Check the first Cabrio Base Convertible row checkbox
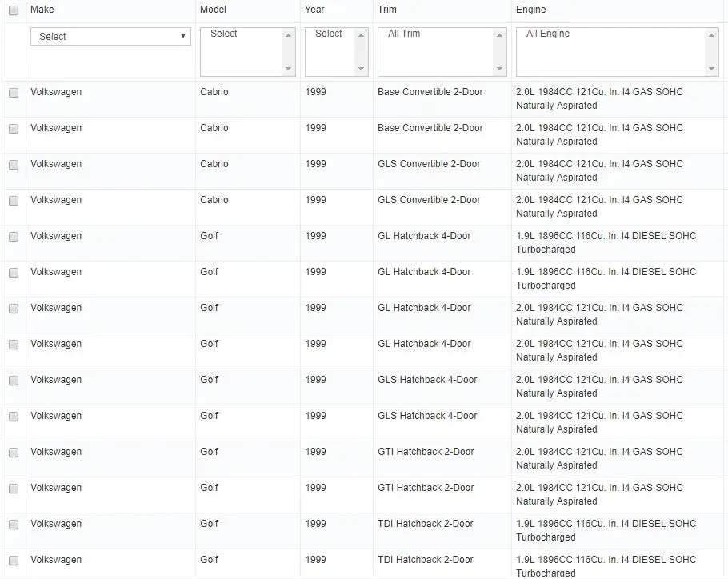728x579 pixels. [14, 93]
